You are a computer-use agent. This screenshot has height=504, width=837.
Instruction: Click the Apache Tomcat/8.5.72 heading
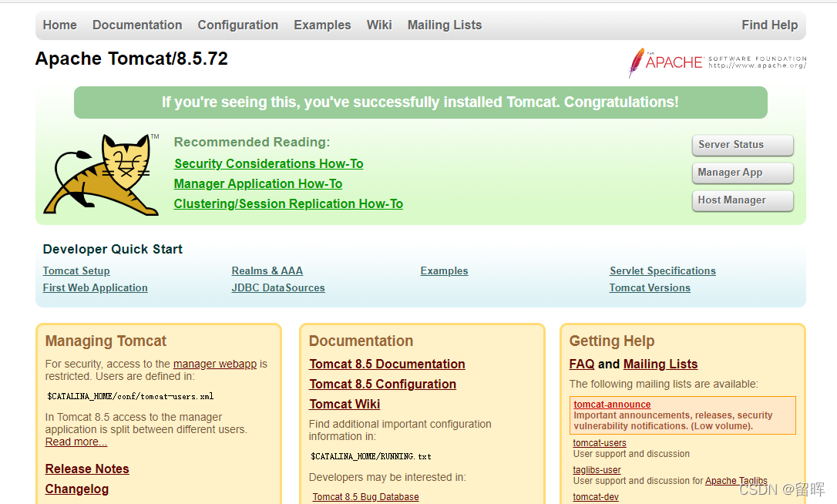coord(131,59)
